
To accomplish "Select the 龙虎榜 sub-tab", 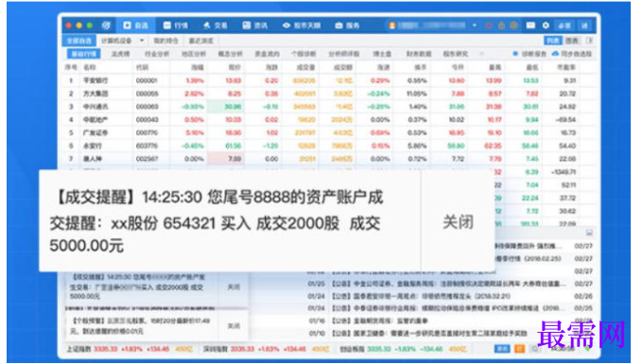I will point(120,54).
